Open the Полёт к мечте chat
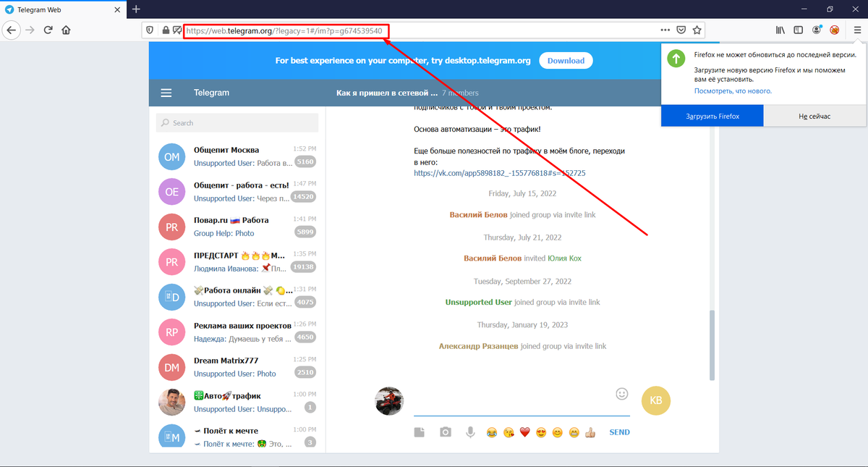868x467 pixels. [x=237, y=437]
